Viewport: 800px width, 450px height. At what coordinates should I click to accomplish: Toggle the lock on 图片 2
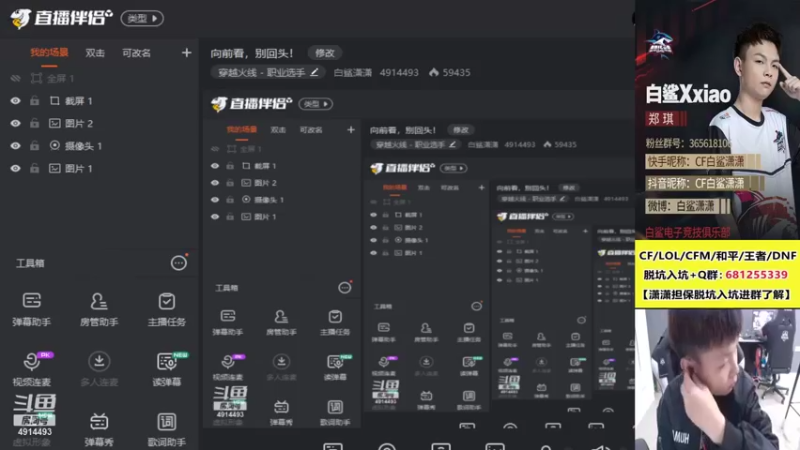[x=34, y=123]
